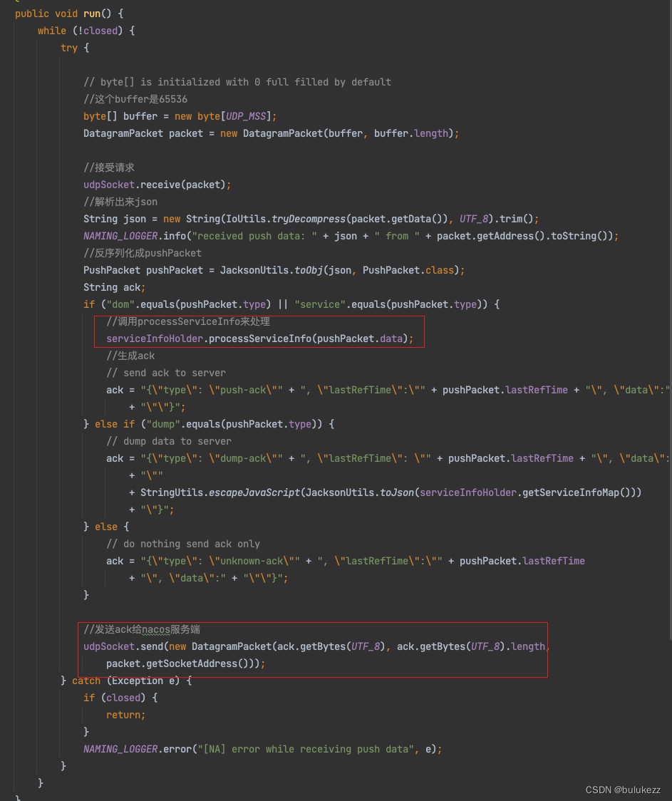Click the comment '//解析出来json'
672x801 pixels.
pos(120,202)
